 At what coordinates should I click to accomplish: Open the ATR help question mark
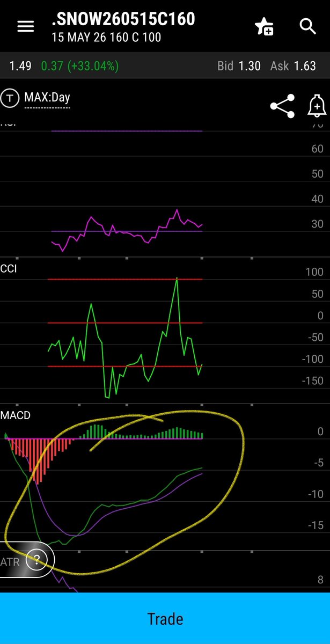tap(37, 561)
